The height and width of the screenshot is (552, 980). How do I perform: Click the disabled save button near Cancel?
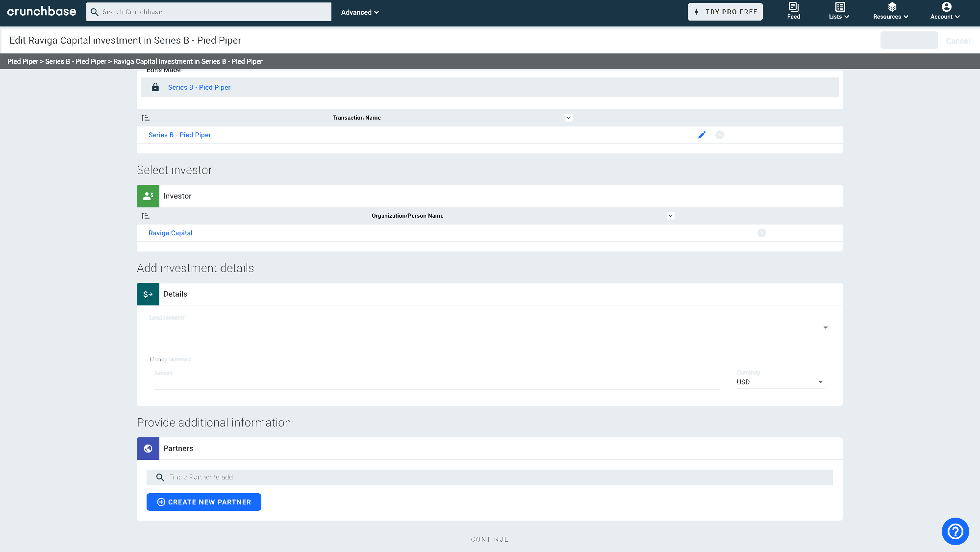click(909, 40)
